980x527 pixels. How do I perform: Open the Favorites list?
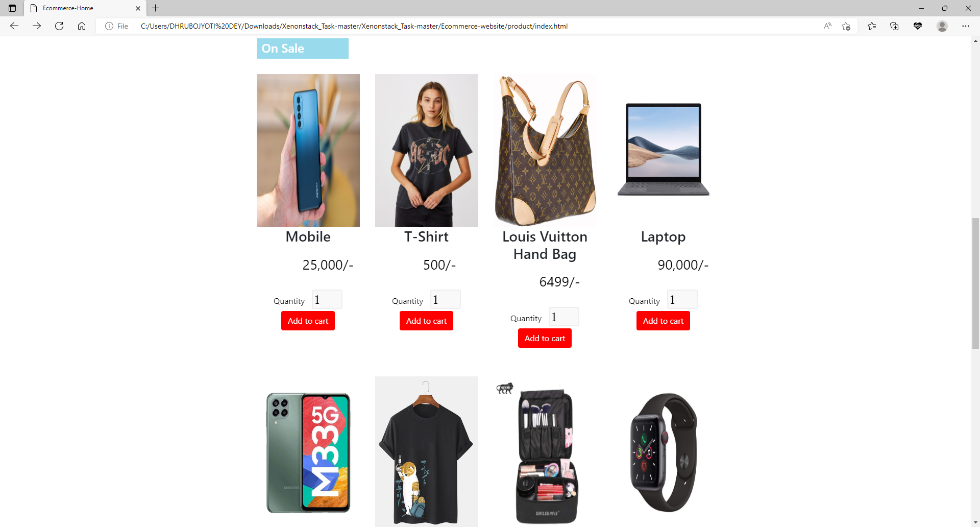872,26
